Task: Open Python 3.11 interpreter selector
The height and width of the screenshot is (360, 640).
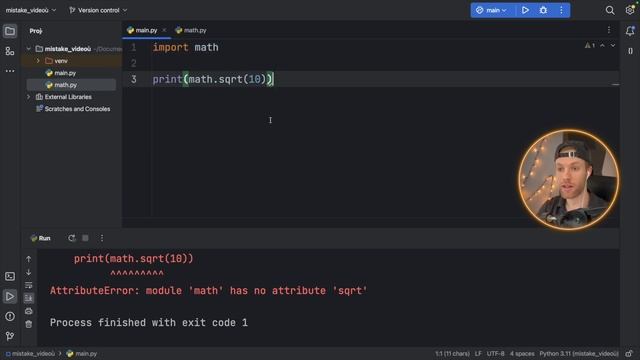Action: click(x=579, y=354)
